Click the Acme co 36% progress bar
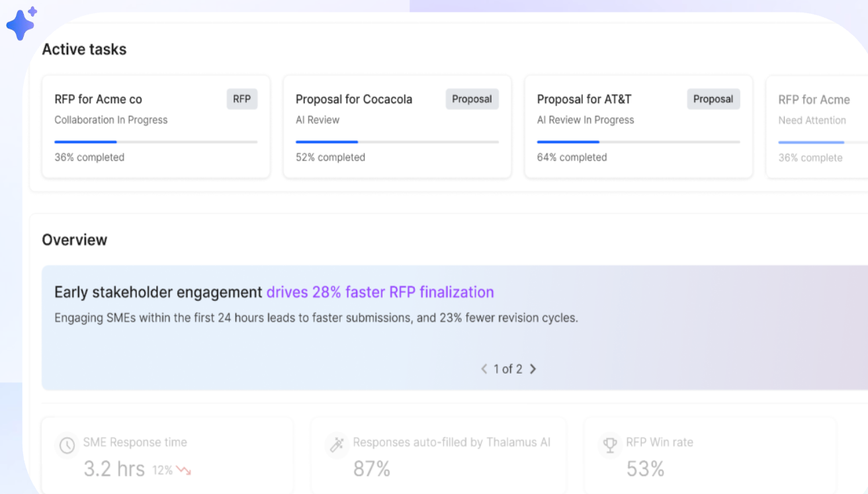 point(155,142)
